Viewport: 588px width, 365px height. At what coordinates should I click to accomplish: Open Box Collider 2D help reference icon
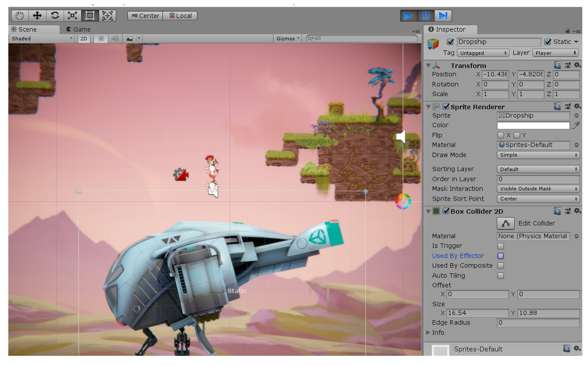(x=557, y=211)
